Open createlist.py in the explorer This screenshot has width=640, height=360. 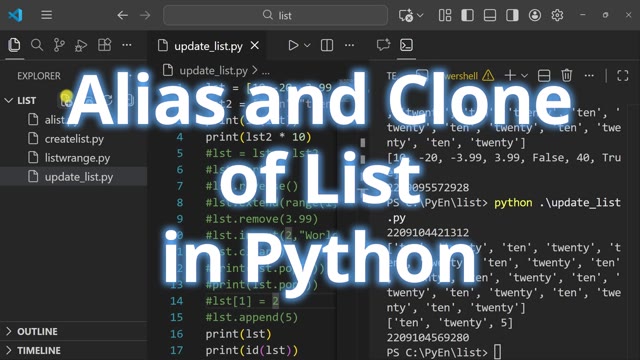73,139
